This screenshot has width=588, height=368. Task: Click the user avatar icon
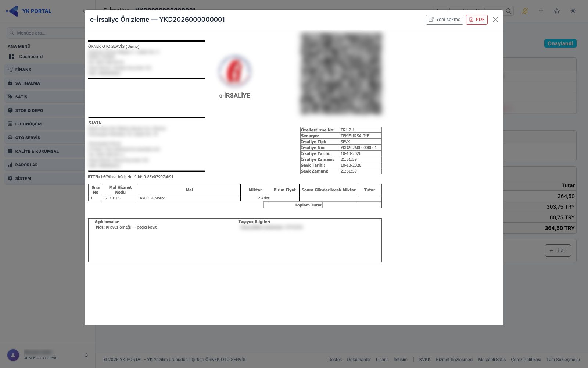point(13,355)
